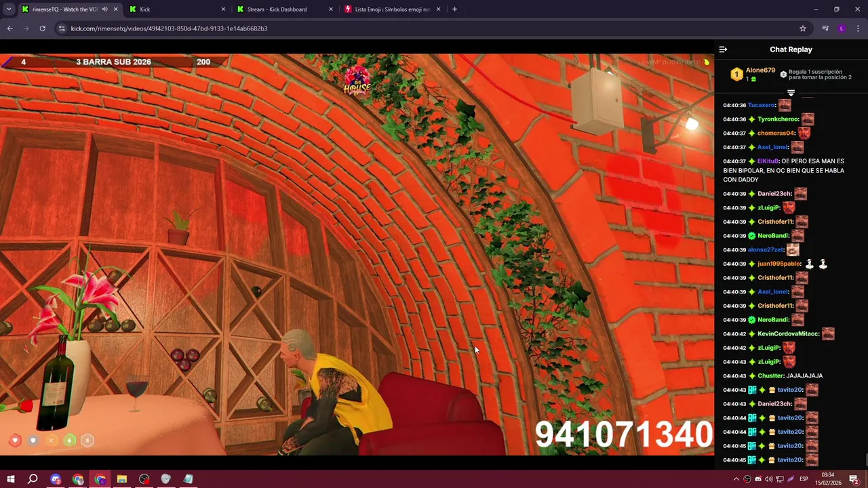This screenshot has width=868, height=488.
Task: Click the heart icon in game HUD
Action: coord(15,441)
